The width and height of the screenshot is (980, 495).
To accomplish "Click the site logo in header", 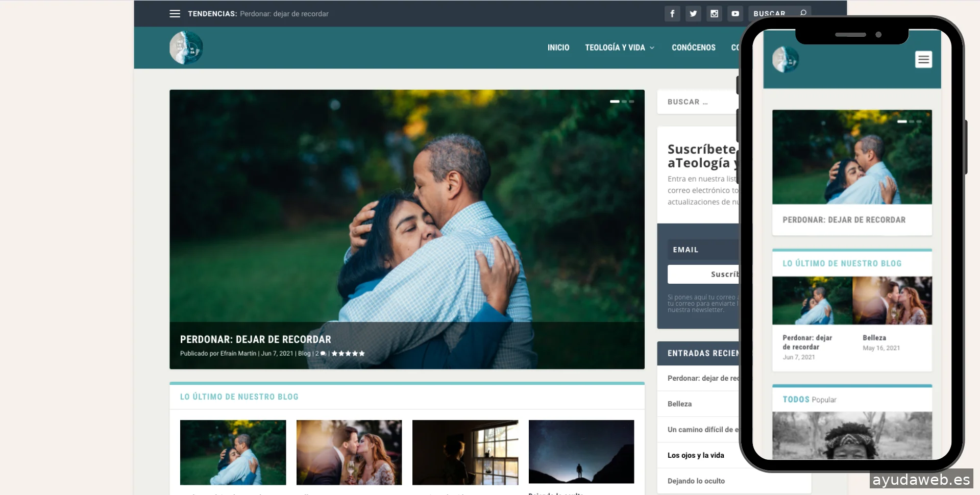I will (186, 47).
